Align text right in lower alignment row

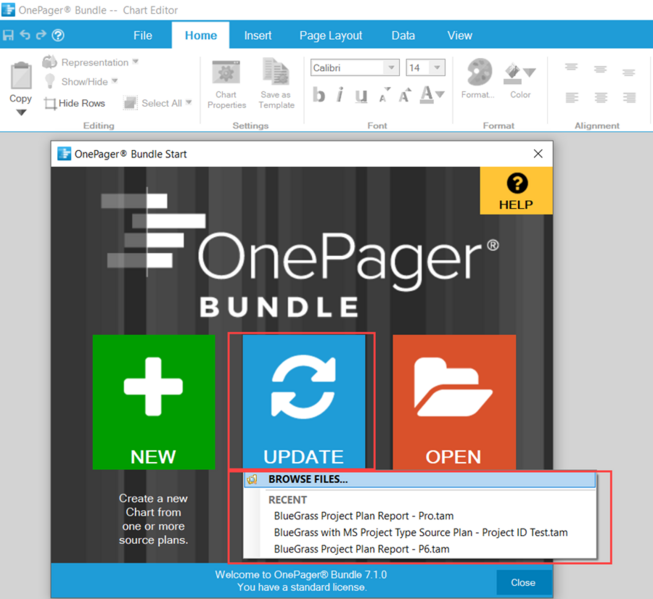tap(629, 97)
